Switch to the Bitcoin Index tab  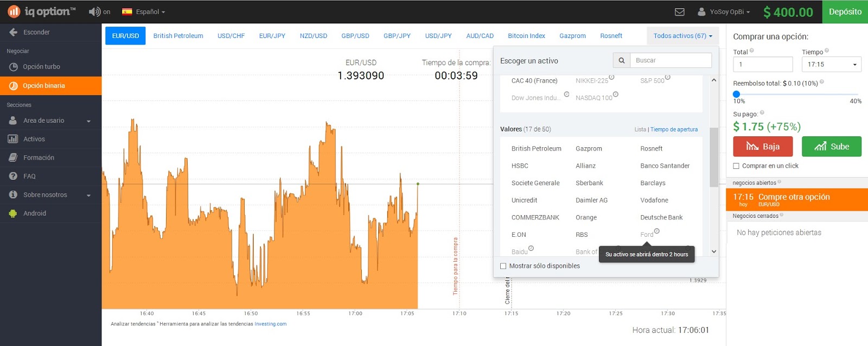click(x=526, y=36)
